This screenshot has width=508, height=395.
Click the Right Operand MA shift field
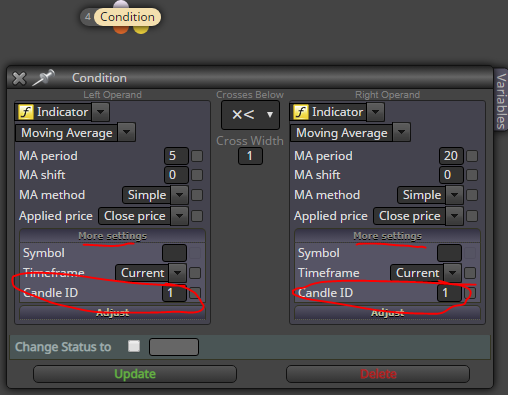[451, 175]
